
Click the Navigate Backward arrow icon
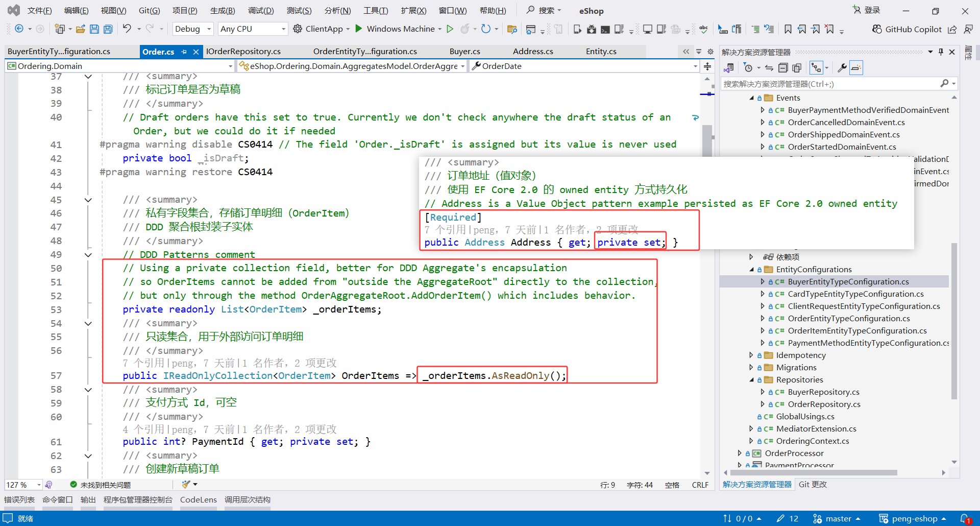(x=19, y=29)
